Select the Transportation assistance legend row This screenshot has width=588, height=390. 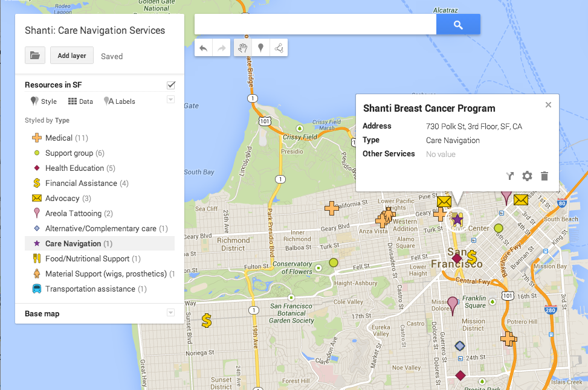point(99,289)
